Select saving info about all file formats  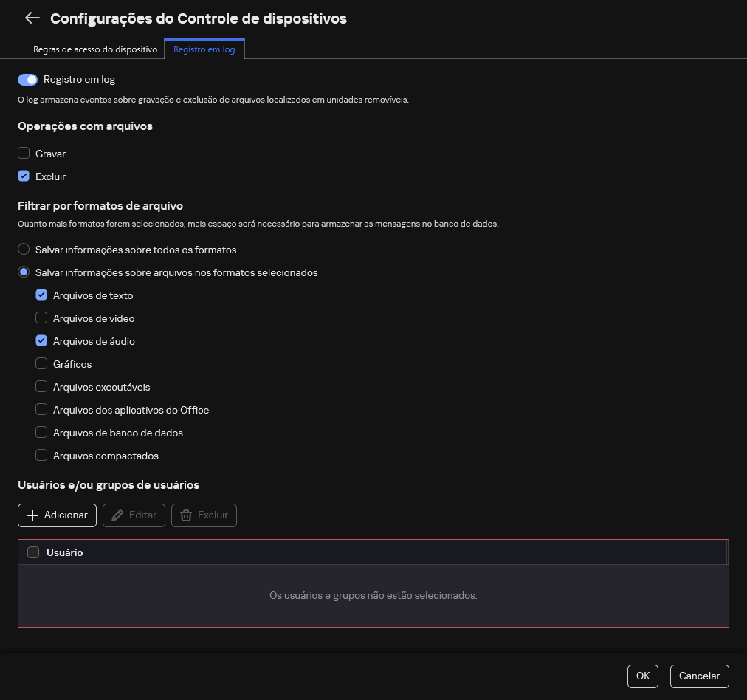(x=23, y=250)
